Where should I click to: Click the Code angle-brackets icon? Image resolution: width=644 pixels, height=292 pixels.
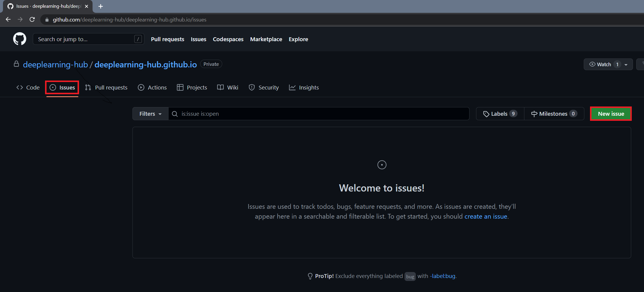(x=20, y=87)
